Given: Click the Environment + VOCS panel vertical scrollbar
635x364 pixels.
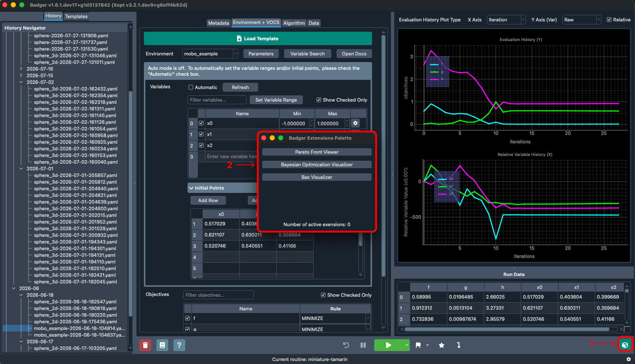Looking at the screenshot, I should point(384,155).
